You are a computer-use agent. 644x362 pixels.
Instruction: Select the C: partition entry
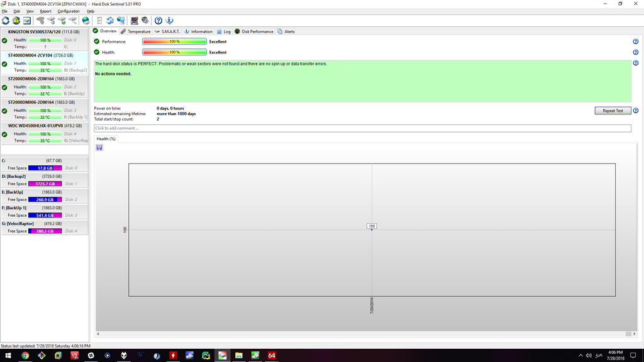[x=45, y=164]
